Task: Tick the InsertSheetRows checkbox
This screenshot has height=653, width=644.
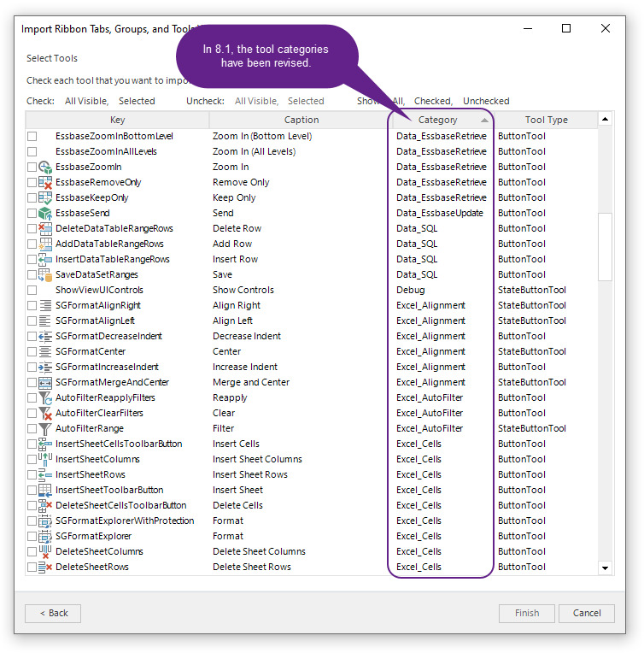Action: (32, 475)
